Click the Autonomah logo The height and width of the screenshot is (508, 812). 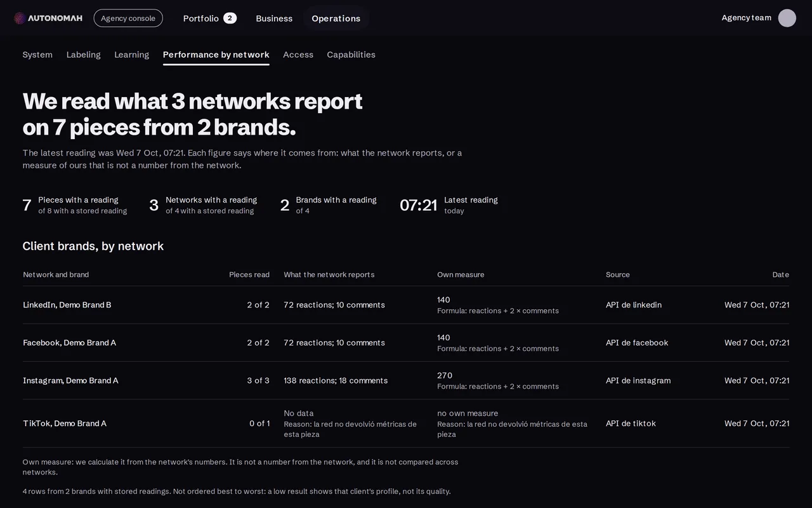click(48, 18)
